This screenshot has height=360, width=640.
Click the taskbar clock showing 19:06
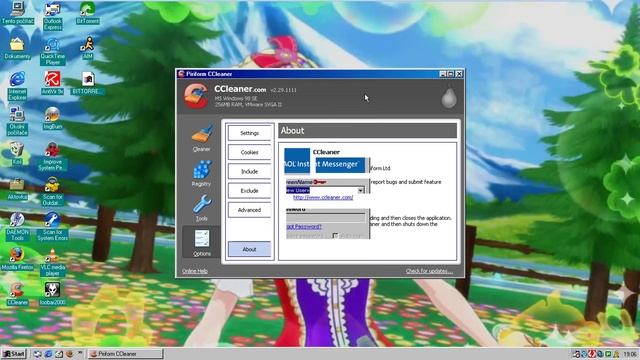[x=630, y=354]
